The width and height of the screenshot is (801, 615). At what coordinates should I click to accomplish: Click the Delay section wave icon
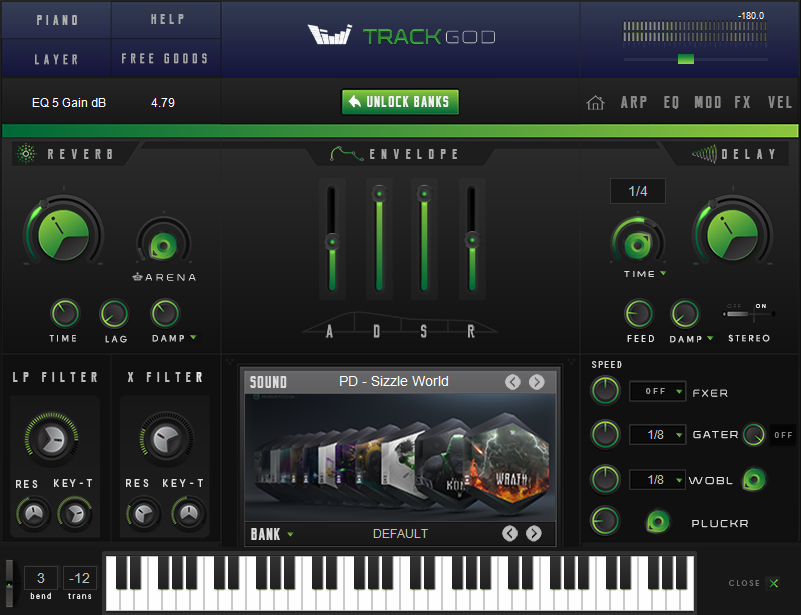[704, 154]
